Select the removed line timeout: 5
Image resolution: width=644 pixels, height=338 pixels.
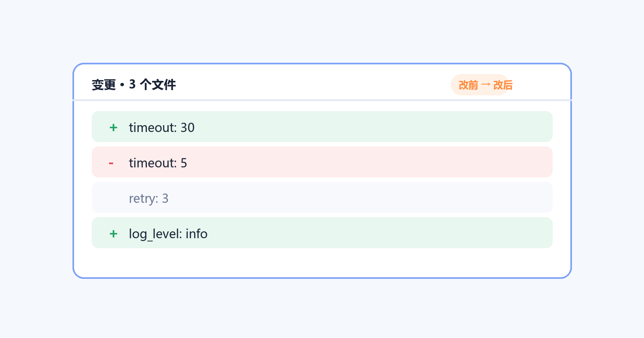322,162
